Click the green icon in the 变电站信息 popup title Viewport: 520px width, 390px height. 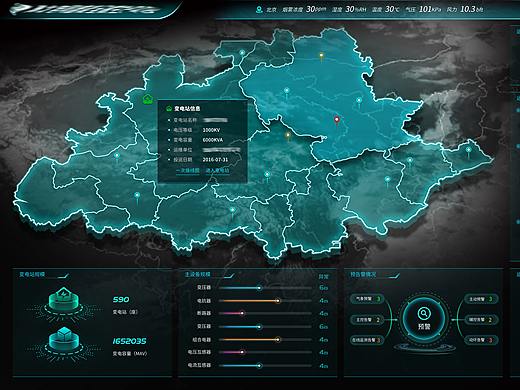pyautogui.click(x=169, y=109)
